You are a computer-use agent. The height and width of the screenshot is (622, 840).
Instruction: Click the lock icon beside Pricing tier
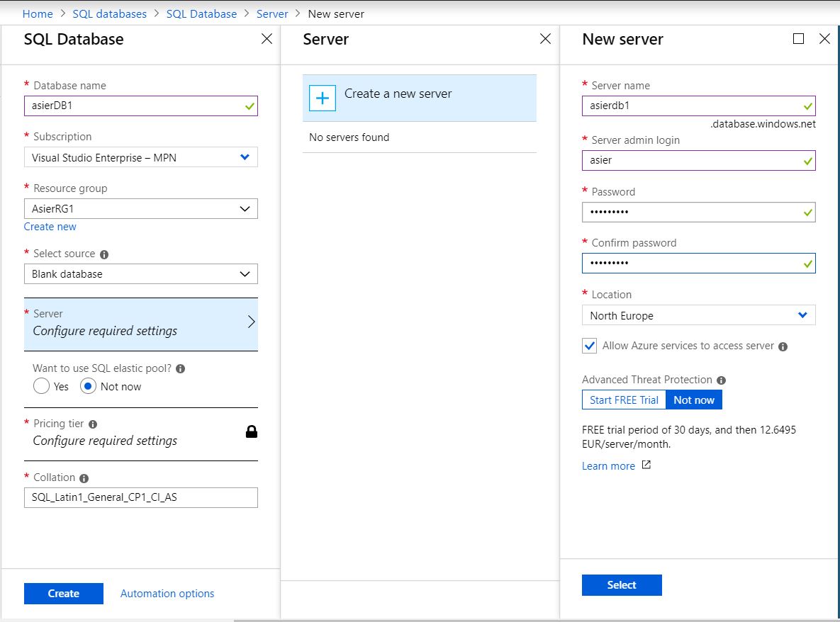pyautogui.click(x=251, y=433)
